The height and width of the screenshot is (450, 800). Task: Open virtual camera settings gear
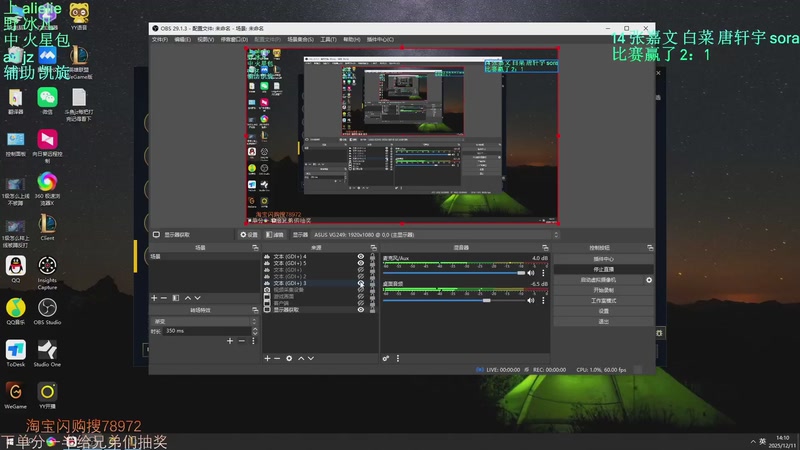pos(649,280)
